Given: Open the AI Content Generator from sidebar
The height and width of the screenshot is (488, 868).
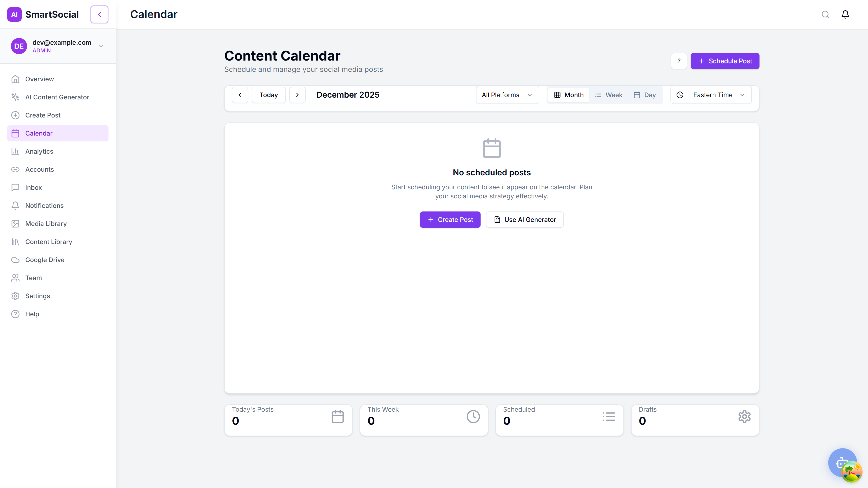Looking at the screenshot, I should [57, 97].
